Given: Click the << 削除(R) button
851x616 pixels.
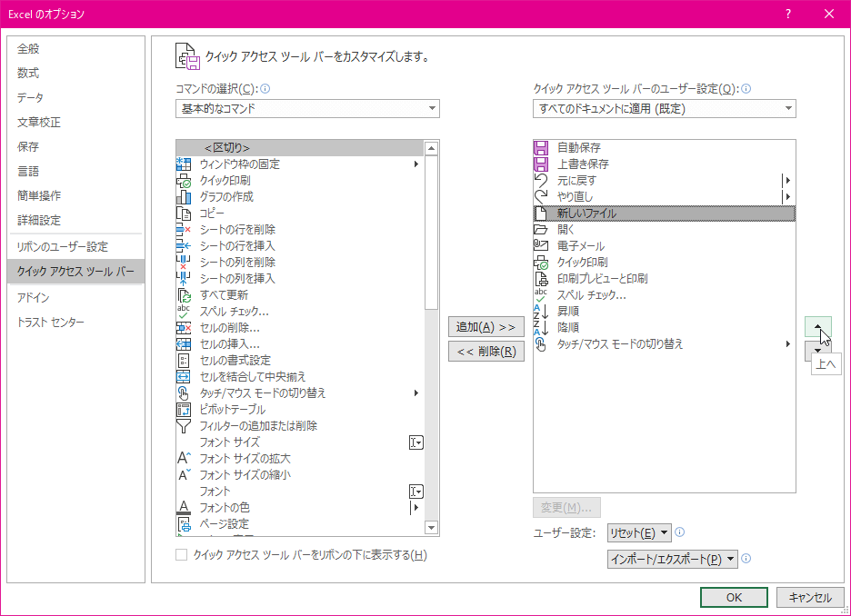Looking at the screenshot, I should pos(486,352).
